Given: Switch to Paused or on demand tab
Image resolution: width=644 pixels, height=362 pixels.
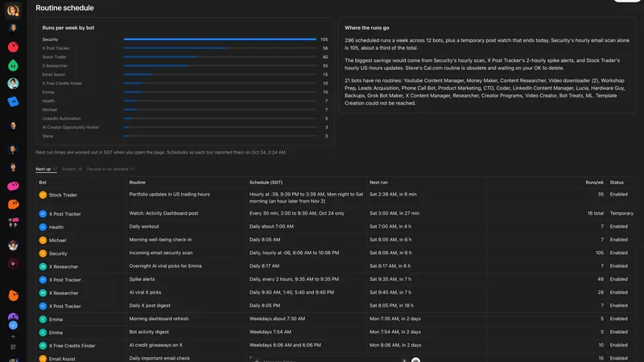Looking at the screenshot, I should (x=110, y=169).
